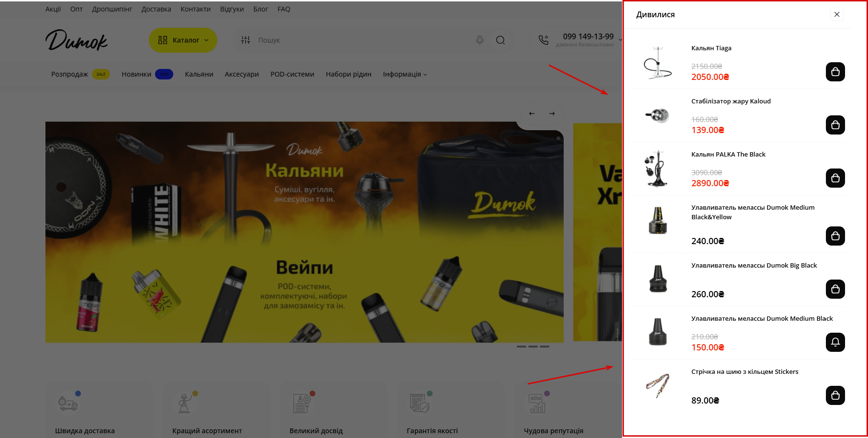Open Улавливатель мелассы Dumok Big Black link
The height and width of the screenshot is (438, 868).
(754, 266)
